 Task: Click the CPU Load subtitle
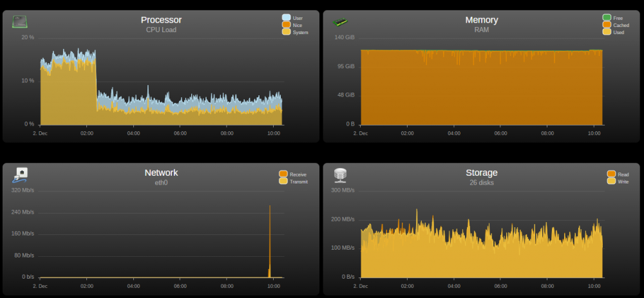point(161,30)
